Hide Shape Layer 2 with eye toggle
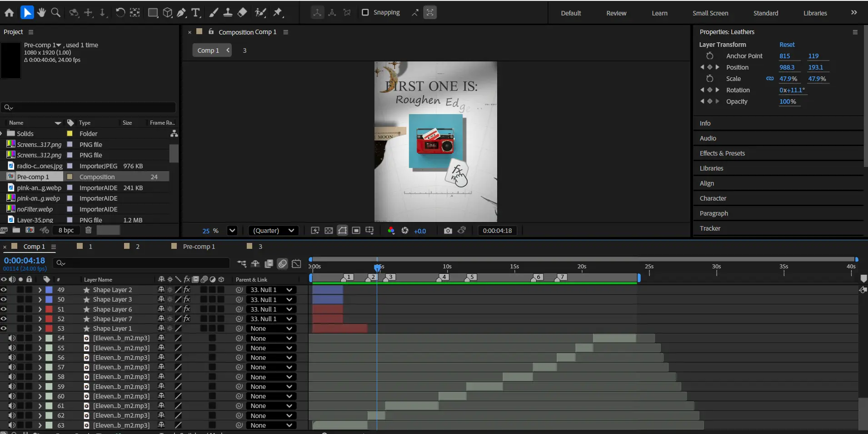The height and width of the screenshot is (434, 868). (x=4, y=290)
